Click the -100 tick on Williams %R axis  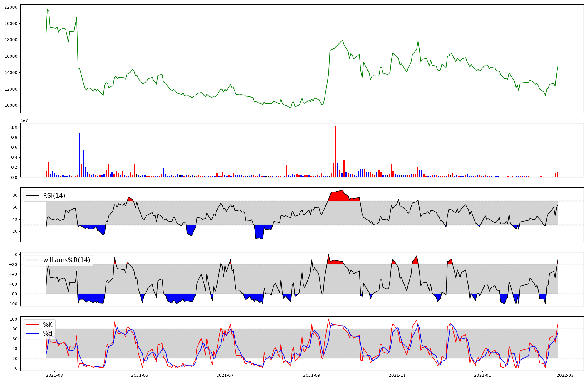click(x=12, y=304)
